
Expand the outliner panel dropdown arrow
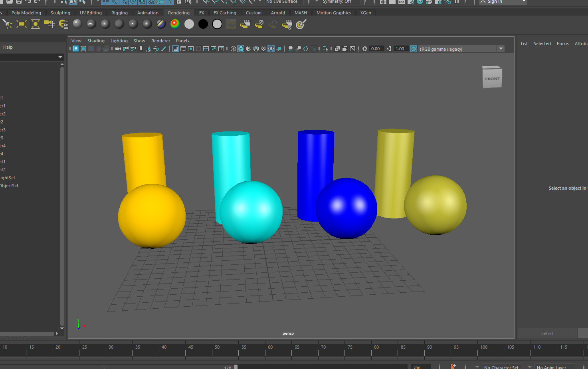pyautogui.click(x=60, y=57)
